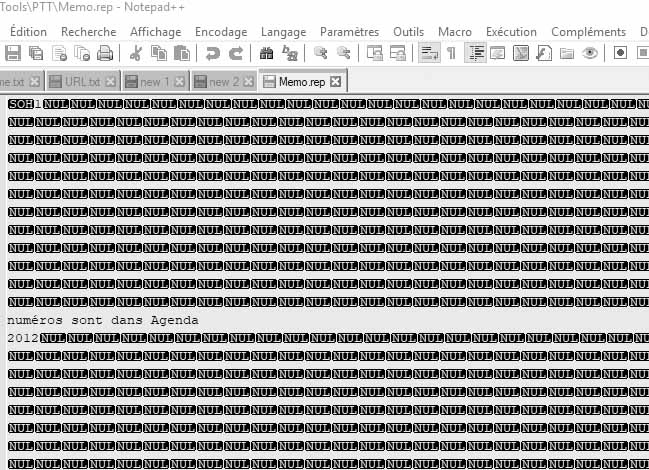The height and width of the screenshot is (470, 649).
Task: Click the Print toolbar icon
Action: point(105,53)
